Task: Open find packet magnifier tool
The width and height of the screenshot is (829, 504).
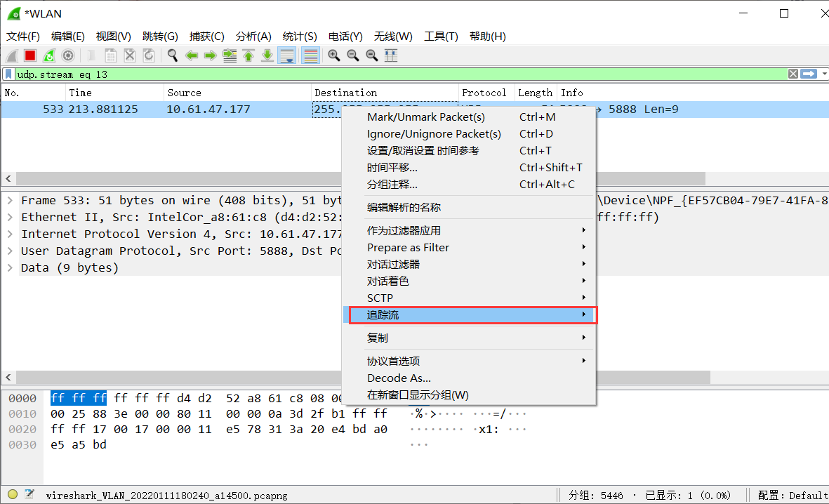Action: pos(173,55)
